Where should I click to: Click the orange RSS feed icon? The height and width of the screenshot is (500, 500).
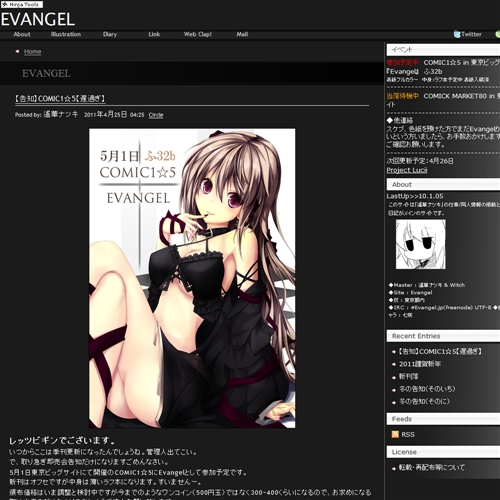coord(395,434)
